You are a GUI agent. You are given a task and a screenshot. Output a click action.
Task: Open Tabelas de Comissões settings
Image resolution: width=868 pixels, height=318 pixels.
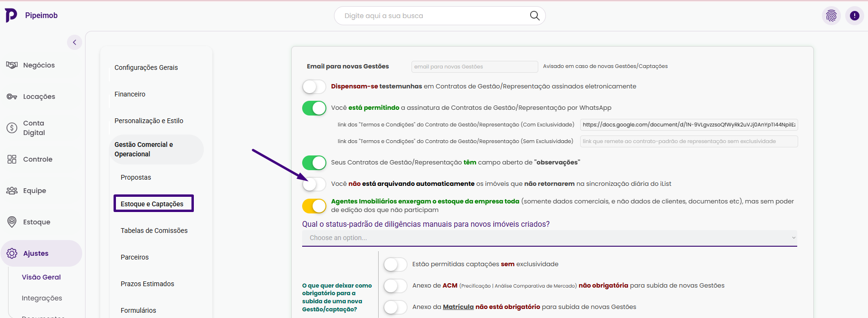coord(154,231)
